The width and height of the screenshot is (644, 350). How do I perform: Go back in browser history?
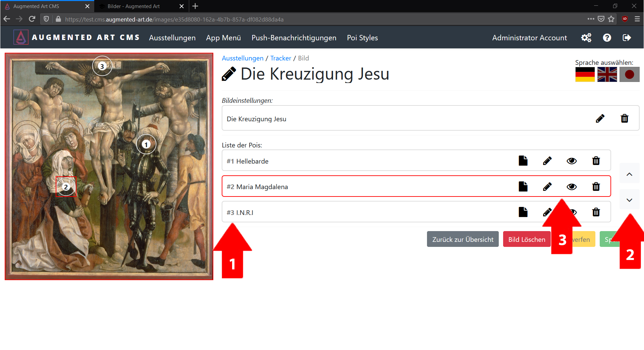7,19
